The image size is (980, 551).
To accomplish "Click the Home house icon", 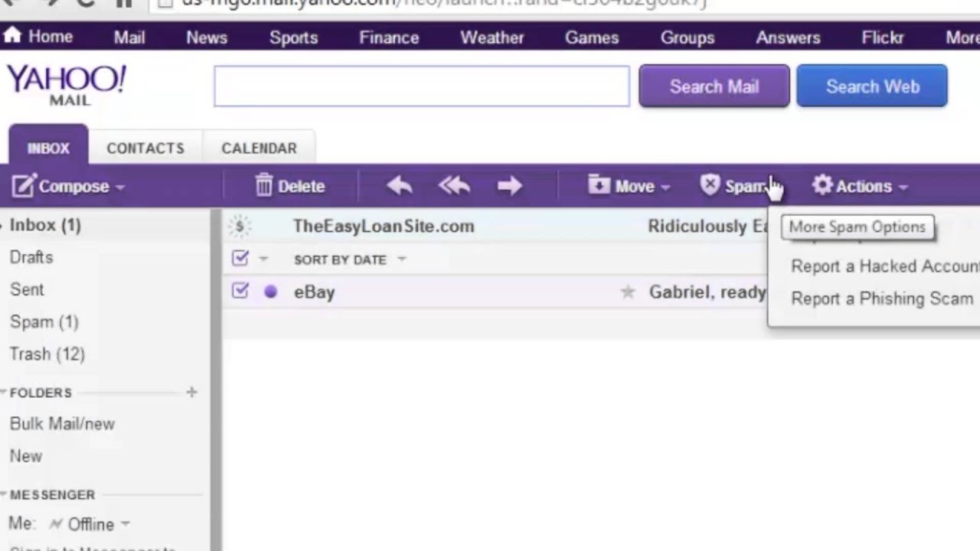I will pos(12,36).
